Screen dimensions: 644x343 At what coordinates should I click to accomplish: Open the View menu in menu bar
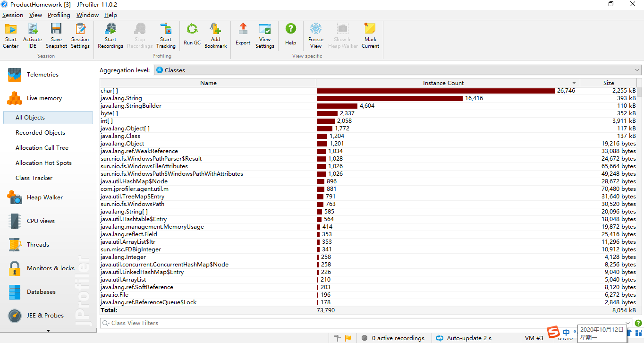35,15
